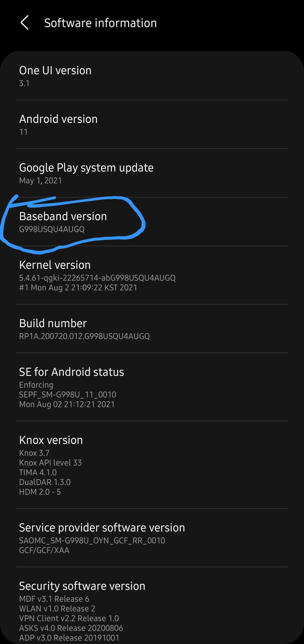Image resolution: width=304 pixels, height=644 pixels.
Task: Tap the Enforcing status text
Action: click(x=36, y=385)
